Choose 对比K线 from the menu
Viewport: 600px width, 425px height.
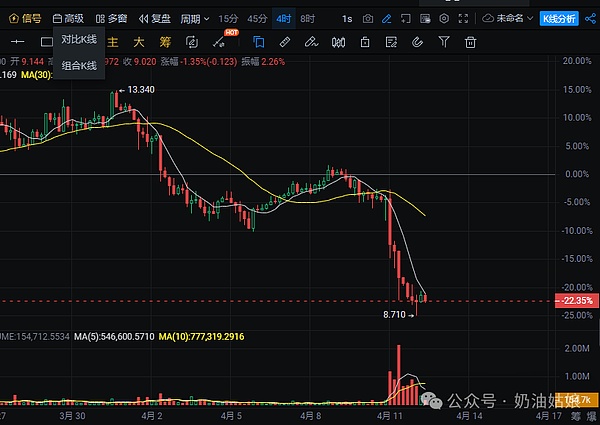coord(79,40)
